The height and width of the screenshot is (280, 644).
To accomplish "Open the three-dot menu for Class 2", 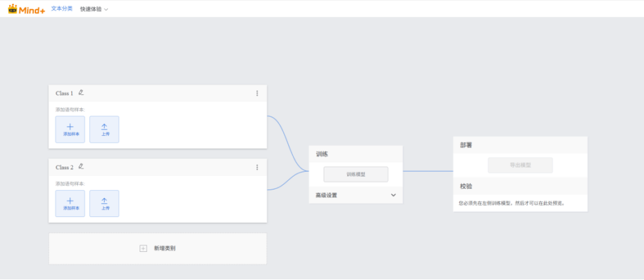I will tap(257, 167).
